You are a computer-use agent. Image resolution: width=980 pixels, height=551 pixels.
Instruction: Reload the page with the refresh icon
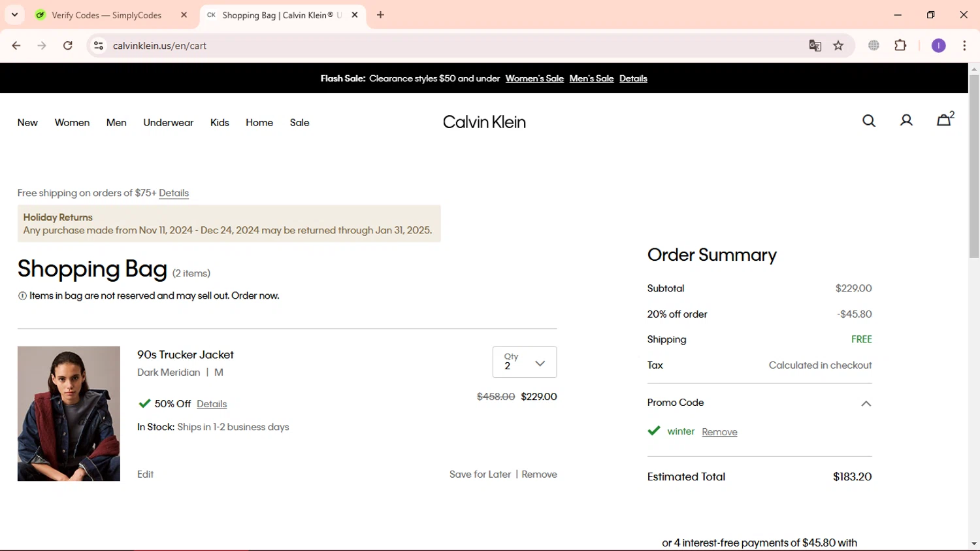tap(68, 46)
